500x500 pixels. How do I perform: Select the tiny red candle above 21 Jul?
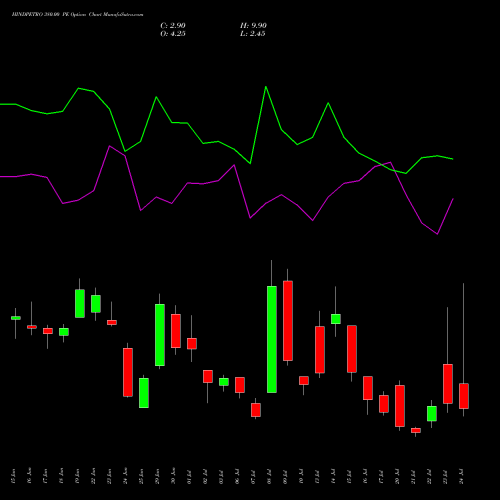coord(416,430)
